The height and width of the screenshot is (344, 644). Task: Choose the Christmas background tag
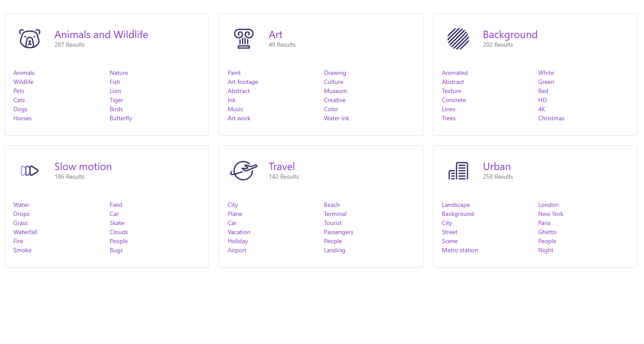(551, 118)
